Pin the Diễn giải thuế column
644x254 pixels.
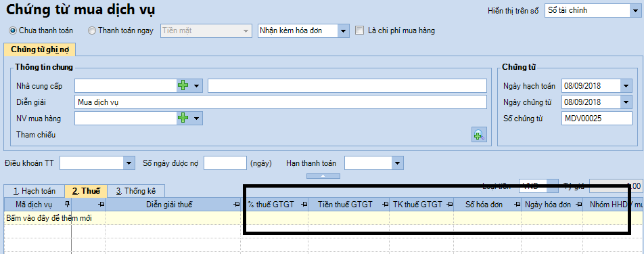click(x=236, y=205)
